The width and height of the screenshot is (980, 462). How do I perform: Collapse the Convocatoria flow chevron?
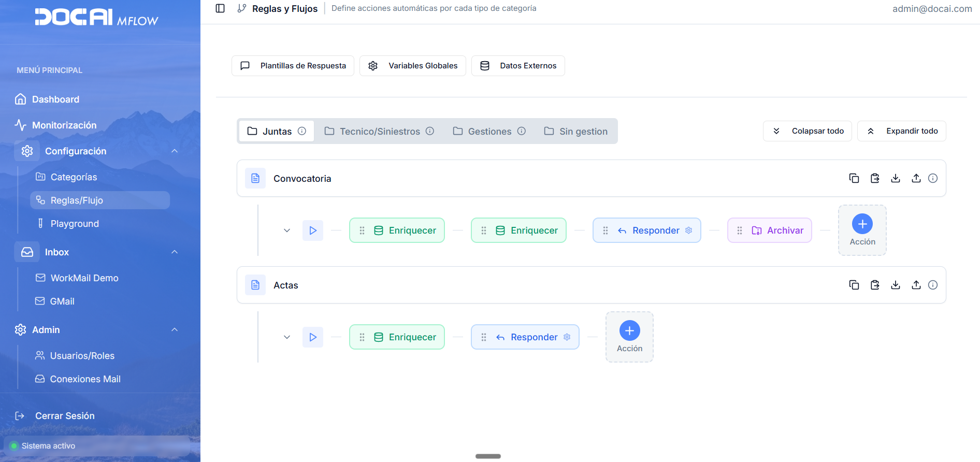tap(287, 230)
